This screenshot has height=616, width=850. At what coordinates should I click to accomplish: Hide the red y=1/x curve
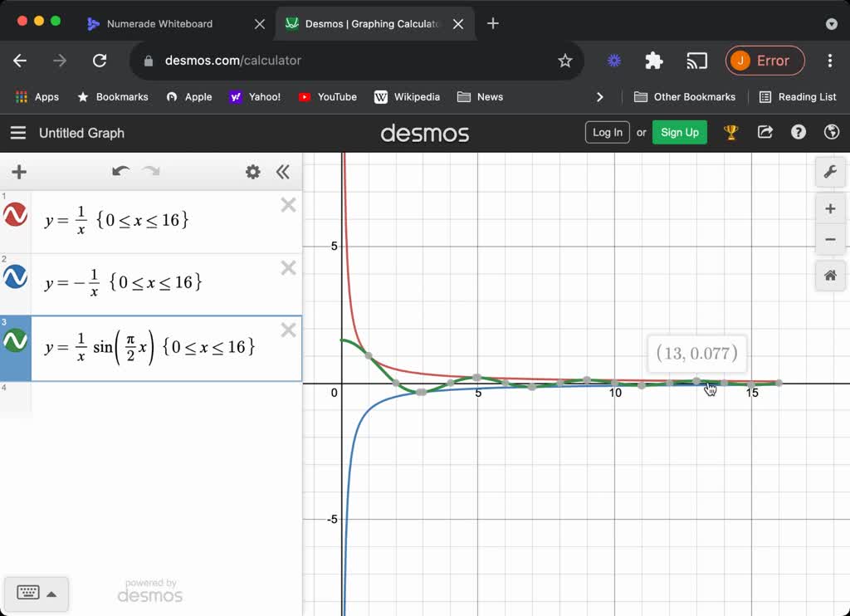16,215
